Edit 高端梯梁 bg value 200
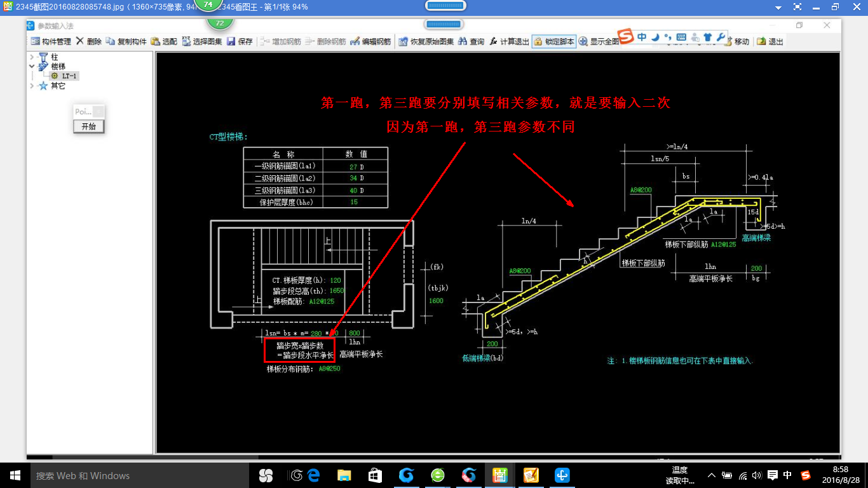Screen dimensions: 868x488 pos(756,268)
